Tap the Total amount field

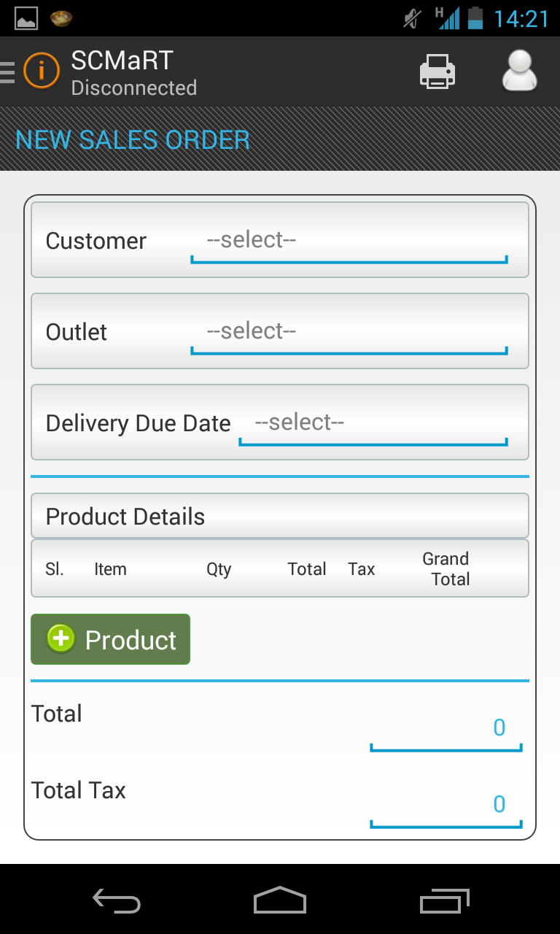(x=446, y=728)
